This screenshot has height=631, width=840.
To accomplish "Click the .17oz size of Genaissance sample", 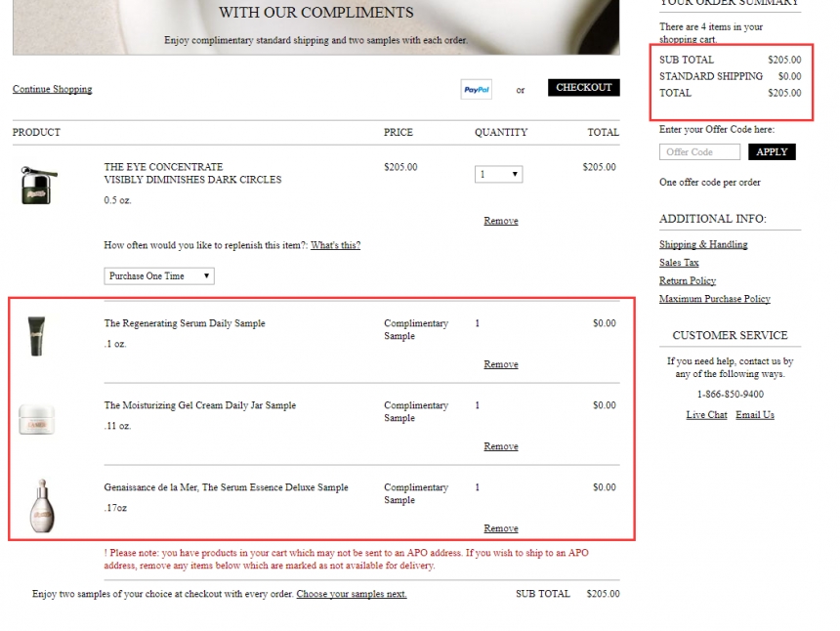I will pyautogui.click(x=115, y=508).
